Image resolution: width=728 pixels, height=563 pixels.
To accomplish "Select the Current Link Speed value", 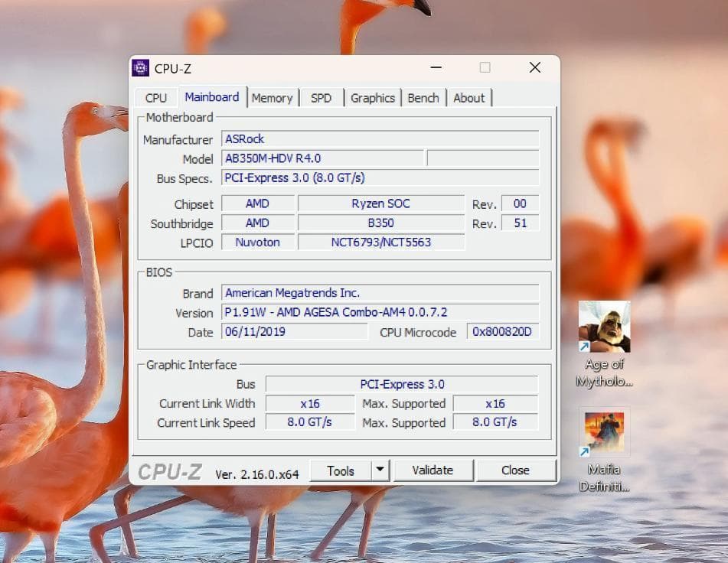I will [309, 421].
